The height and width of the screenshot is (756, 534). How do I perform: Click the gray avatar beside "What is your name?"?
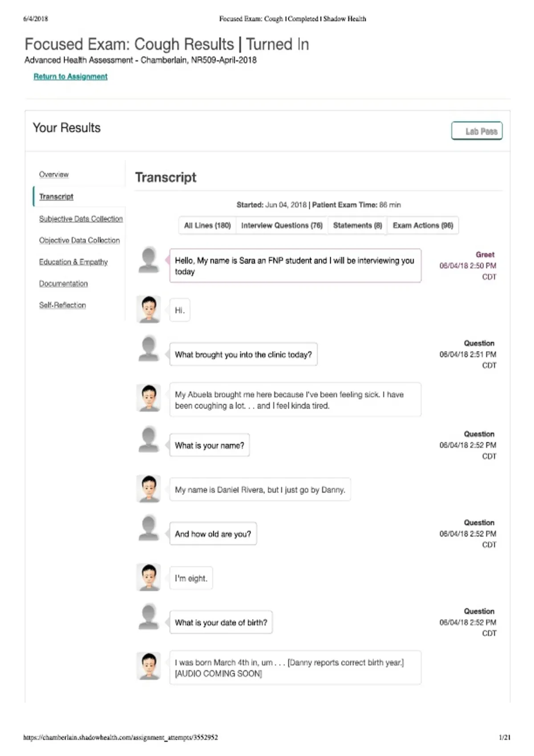tap(149, 439)
